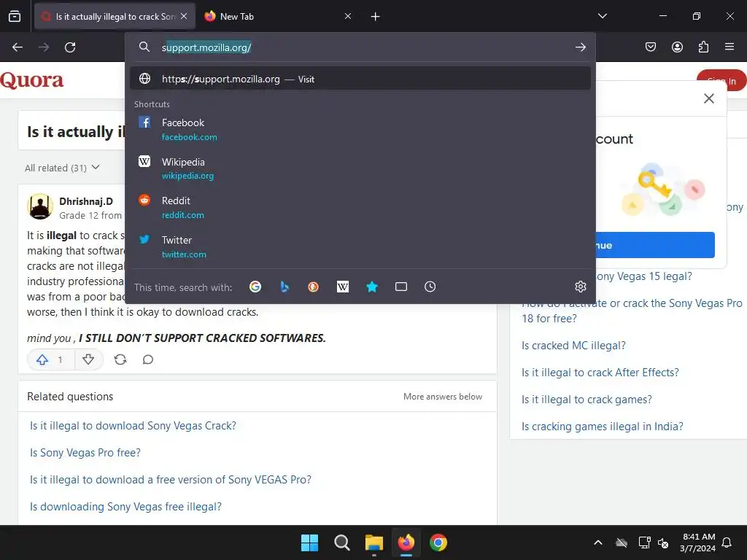Select the Reddit shortcut suggestion
This screenshot has height=560, width=747.
click(360, 208)
